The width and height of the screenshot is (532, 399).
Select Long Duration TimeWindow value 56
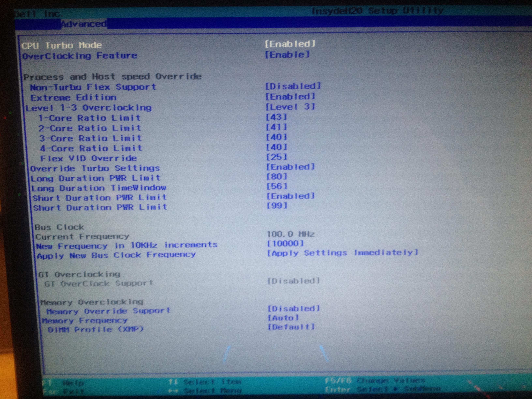[x=277, y=186]
